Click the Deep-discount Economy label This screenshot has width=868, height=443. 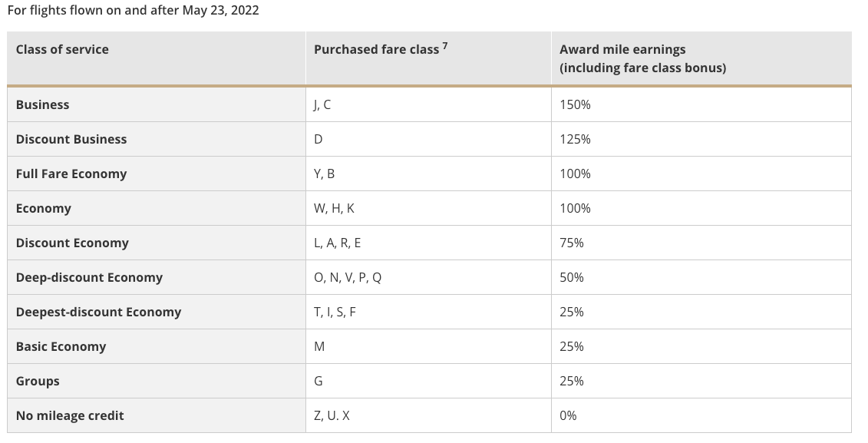coord(89,277)
